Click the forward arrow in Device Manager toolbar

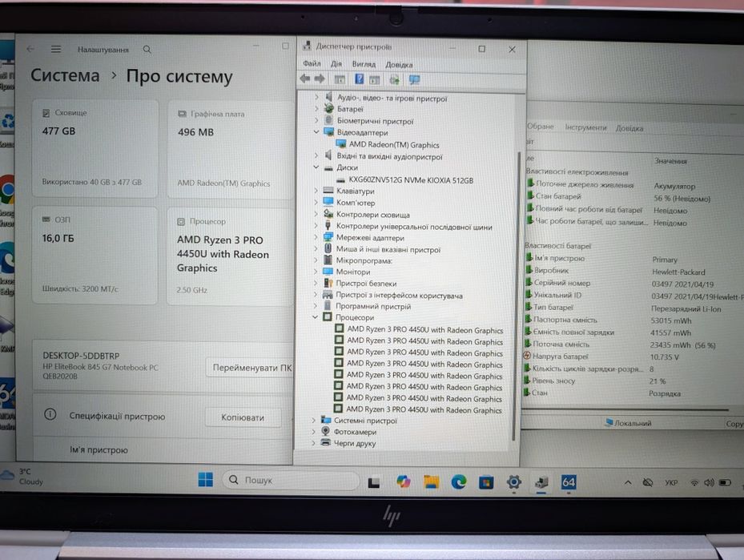coord(320,79)
